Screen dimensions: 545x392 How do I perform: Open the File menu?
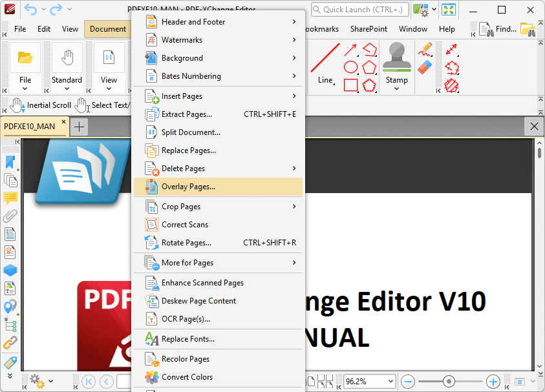(20, 29)
